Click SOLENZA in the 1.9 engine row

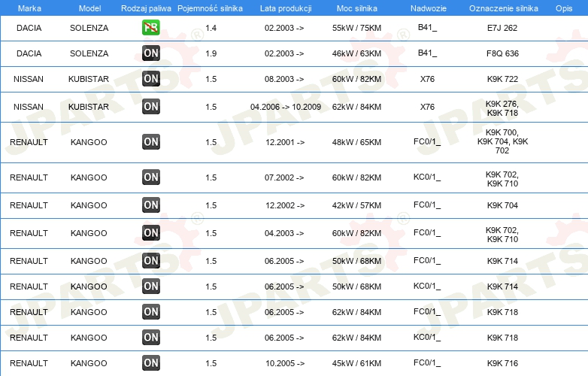(x=89, y=53)
